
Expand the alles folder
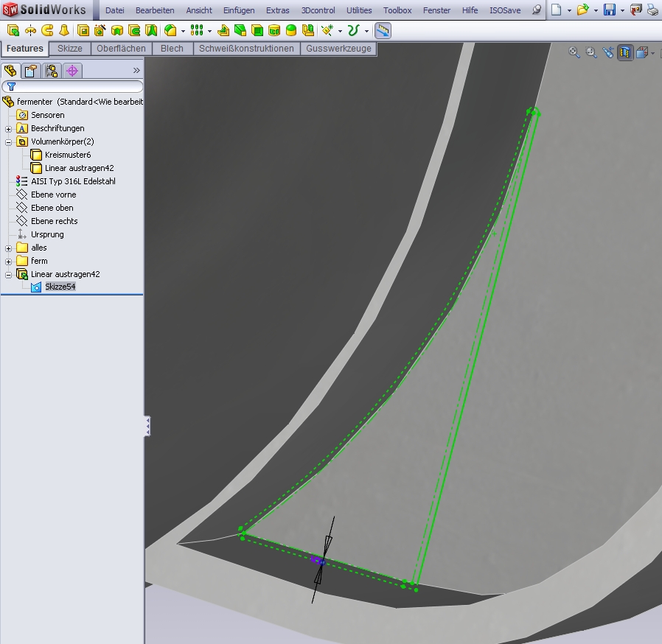[9, 248]
